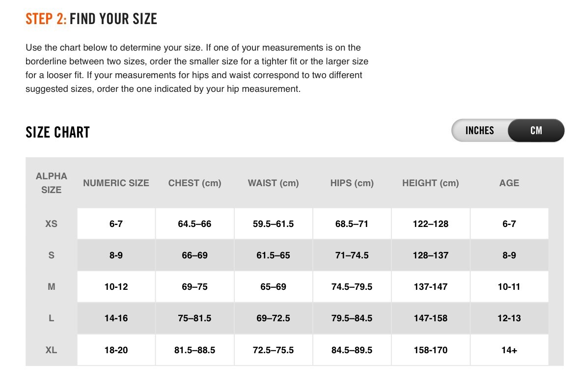This screenshot has height=392, width=578.
Task: Click the HEIGHT (cm) column header
Action: point(430,183)
